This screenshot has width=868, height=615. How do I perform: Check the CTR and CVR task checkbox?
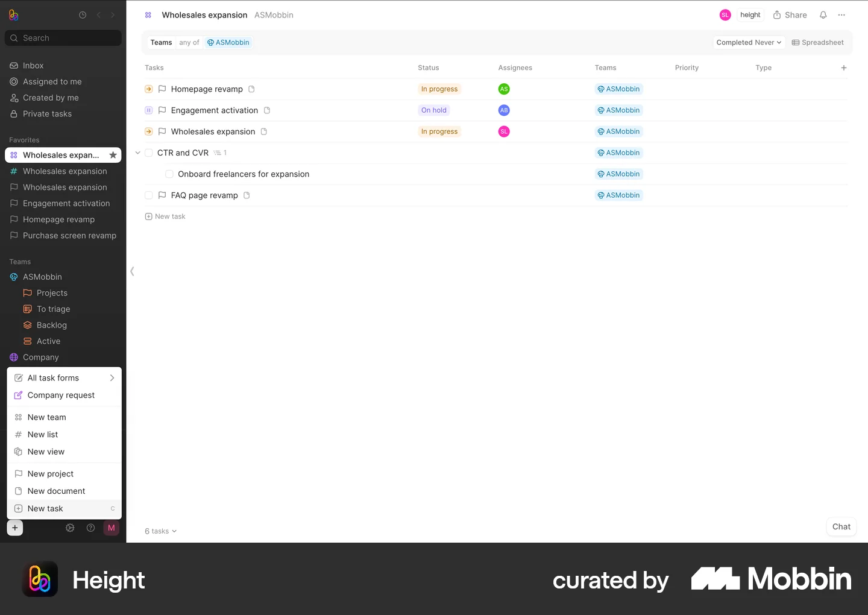[149, 153]
